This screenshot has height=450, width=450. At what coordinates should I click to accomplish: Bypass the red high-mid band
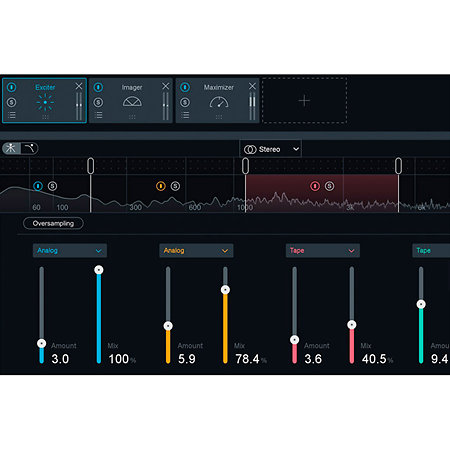click(x=315, y=186)
